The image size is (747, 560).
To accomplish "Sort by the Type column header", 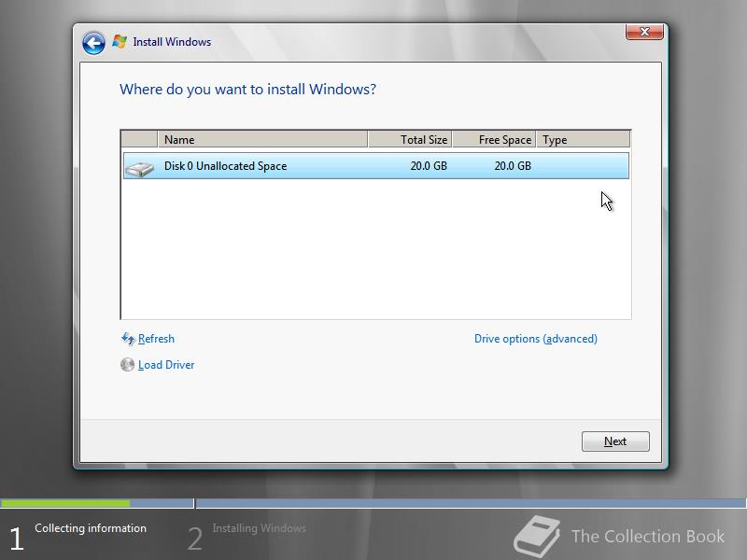I will coord(583,139).
